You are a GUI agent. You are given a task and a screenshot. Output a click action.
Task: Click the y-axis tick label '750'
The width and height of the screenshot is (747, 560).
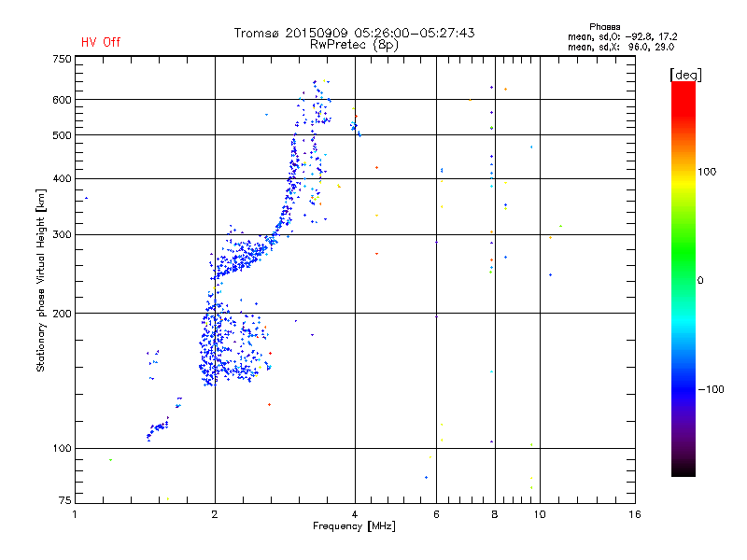pos(62,59)
